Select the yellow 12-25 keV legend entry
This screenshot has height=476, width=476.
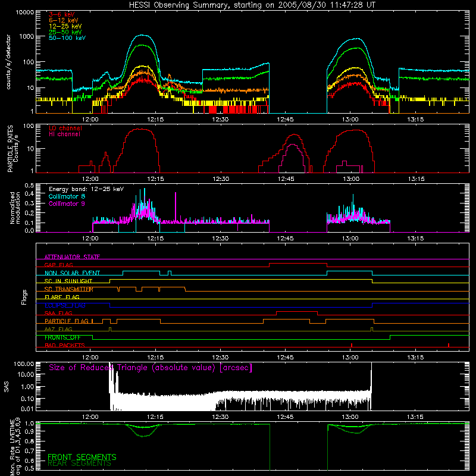pos(65,26)
